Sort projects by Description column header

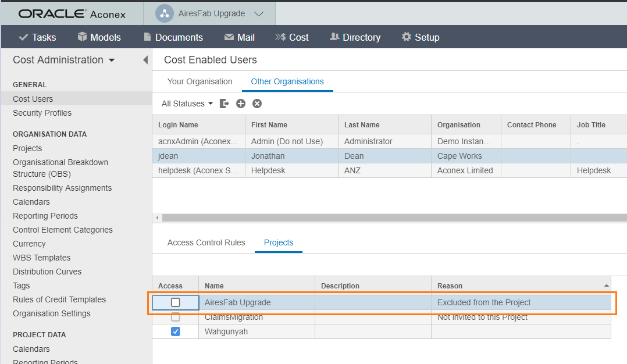[373, 286]
